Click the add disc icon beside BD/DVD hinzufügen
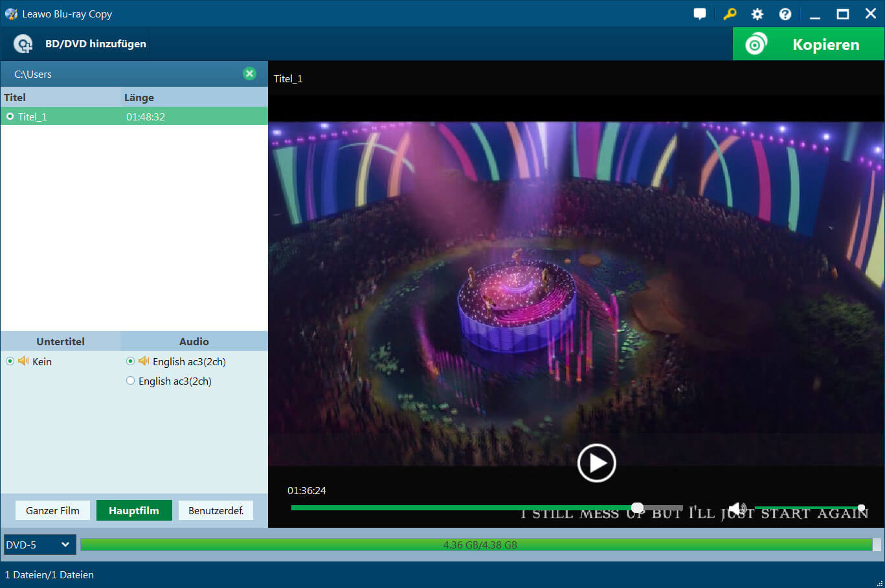This screenshot has width=885, height=588. [x=23, y=44]
